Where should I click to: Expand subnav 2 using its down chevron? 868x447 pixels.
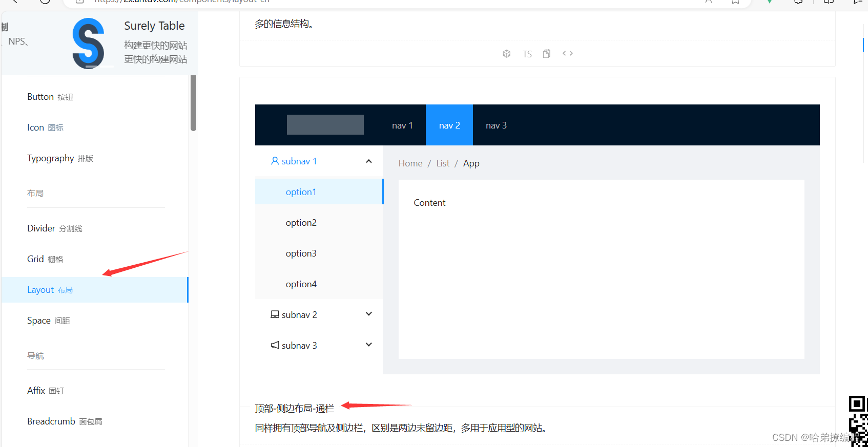pos(369,314)
